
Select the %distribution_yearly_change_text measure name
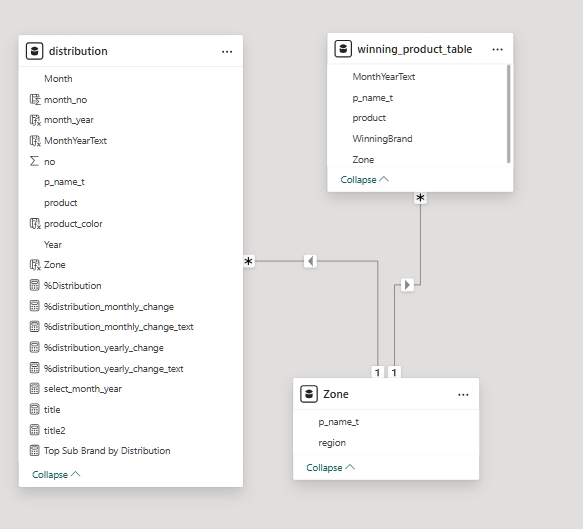coord(113,369)
